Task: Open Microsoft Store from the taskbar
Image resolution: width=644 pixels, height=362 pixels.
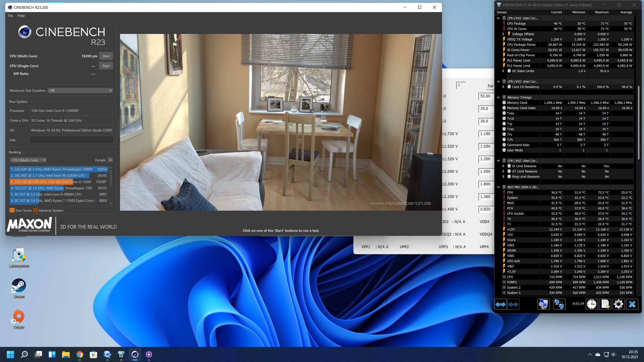Action: [93, 354]
